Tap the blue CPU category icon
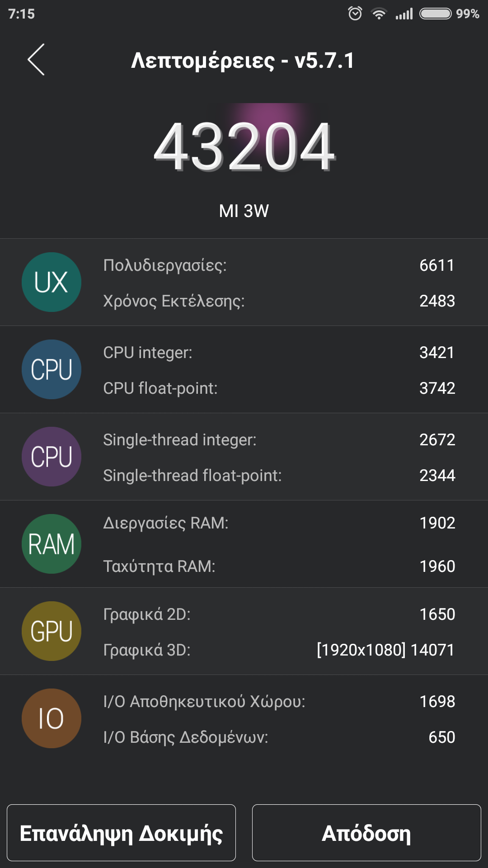This screenshot has height=868, width=488. point(52,369)
